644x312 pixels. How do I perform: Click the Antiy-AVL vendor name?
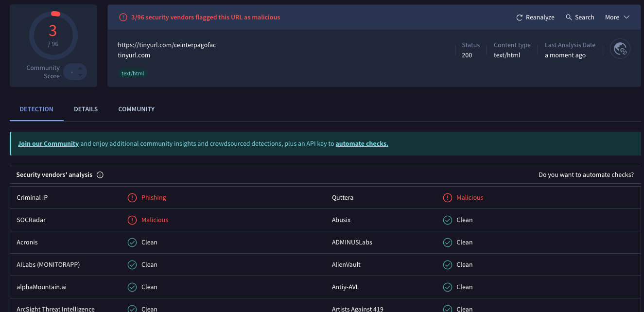[346, 287]
